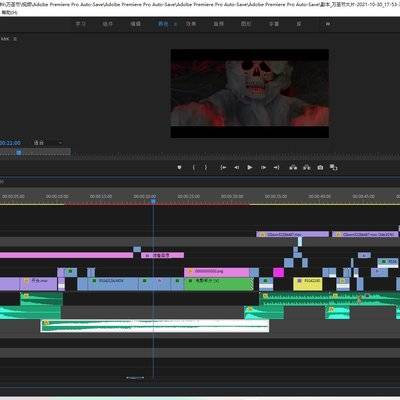
Task: Select the cyan audio clip at the left edge
Action: (x=30, y=313)
